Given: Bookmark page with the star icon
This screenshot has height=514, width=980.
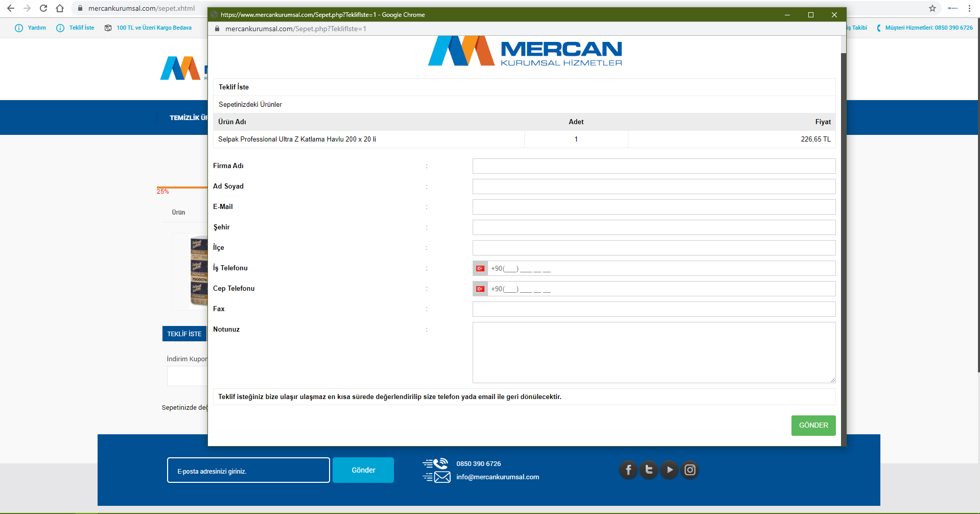Looking at the screenshot, I should 932,8.
